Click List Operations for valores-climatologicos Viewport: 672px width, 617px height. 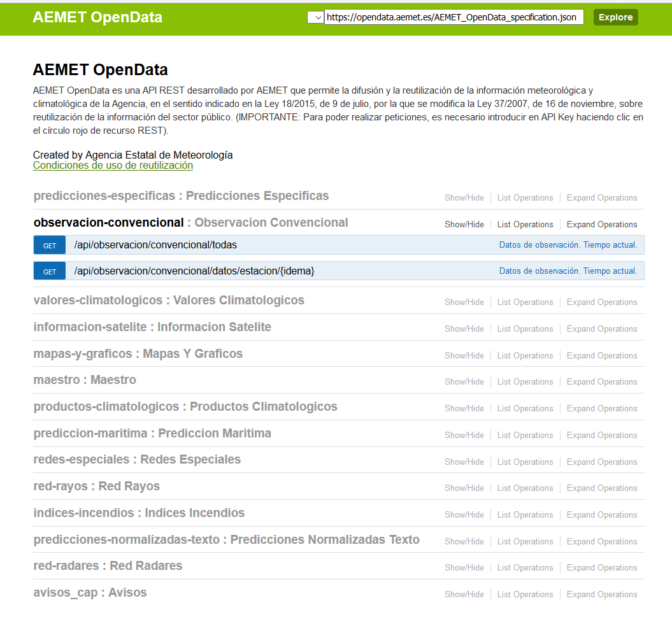click(525, 302)
